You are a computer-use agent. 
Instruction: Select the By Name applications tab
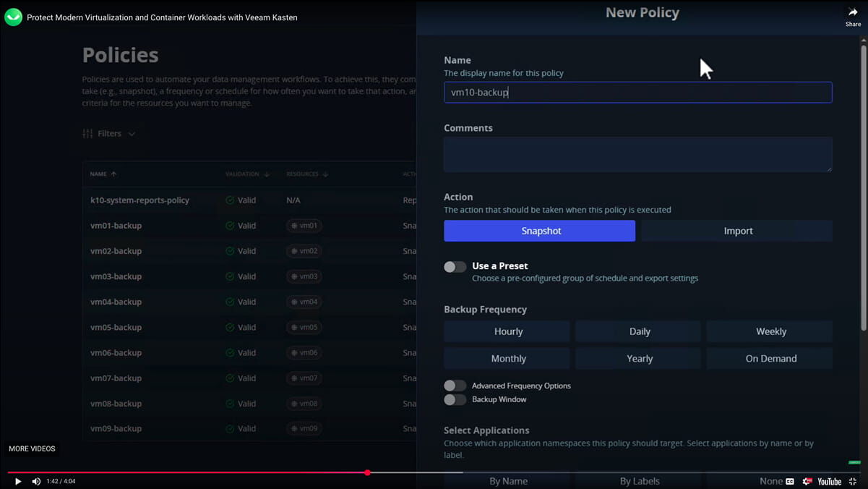tap(508, 481)
